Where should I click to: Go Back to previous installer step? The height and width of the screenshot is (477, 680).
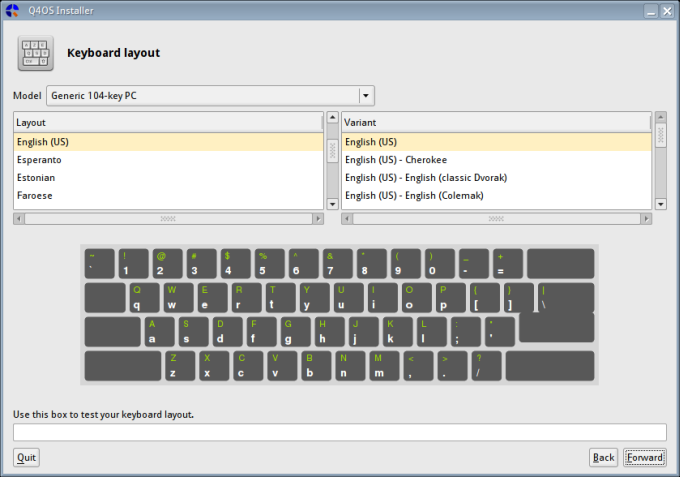(604, 457)
